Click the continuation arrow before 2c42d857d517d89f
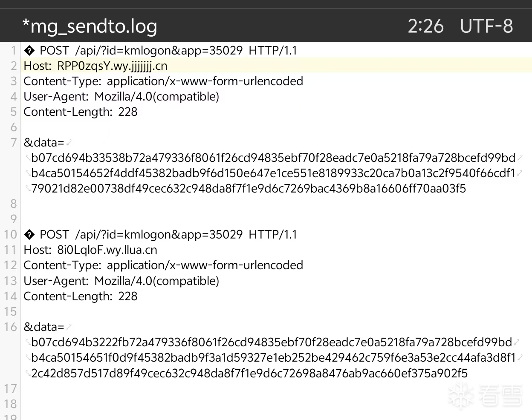The image size is (532, 420). click(x=28, y=374)
